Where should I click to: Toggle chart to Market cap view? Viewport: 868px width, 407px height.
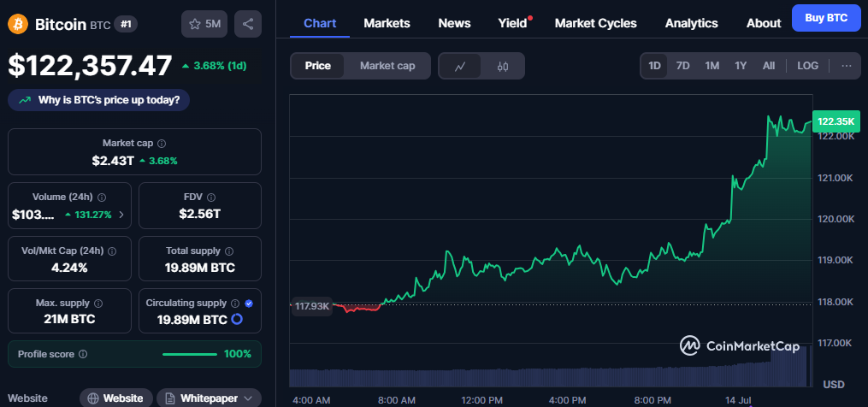click(x=387, y=66)
